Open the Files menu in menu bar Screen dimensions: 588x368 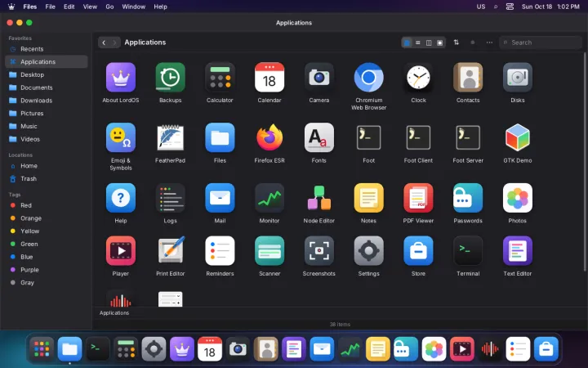pos(30,7)
